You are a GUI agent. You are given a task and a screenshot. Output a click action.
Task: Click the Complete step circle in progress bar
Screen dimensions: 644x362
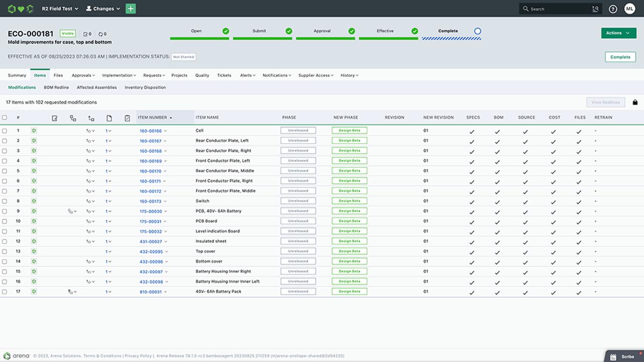point(478,31)
